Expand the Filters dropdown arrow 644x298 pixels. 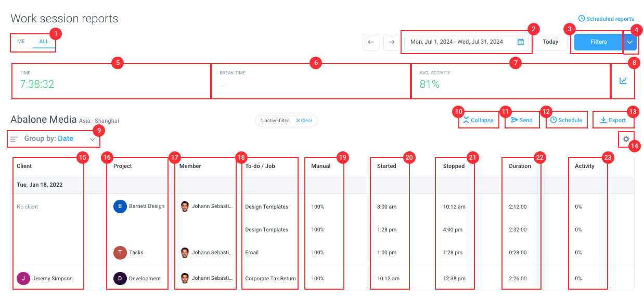tap(630, 42)
